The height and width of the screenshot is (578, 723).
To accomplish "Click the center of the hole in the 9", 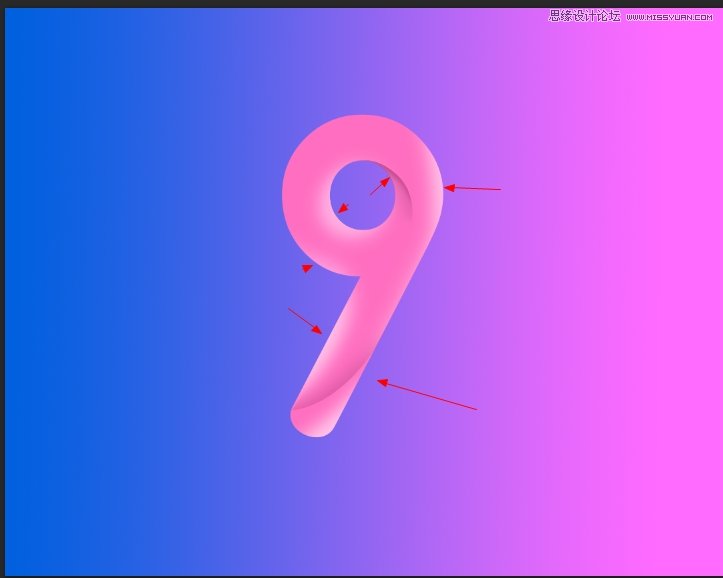I will coord(362,196).
